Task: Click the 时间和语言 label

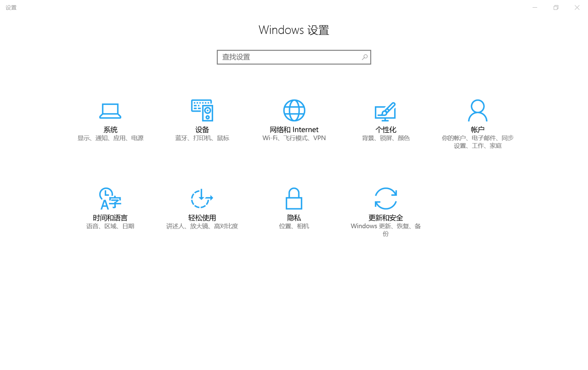Action: click(110, 218)
